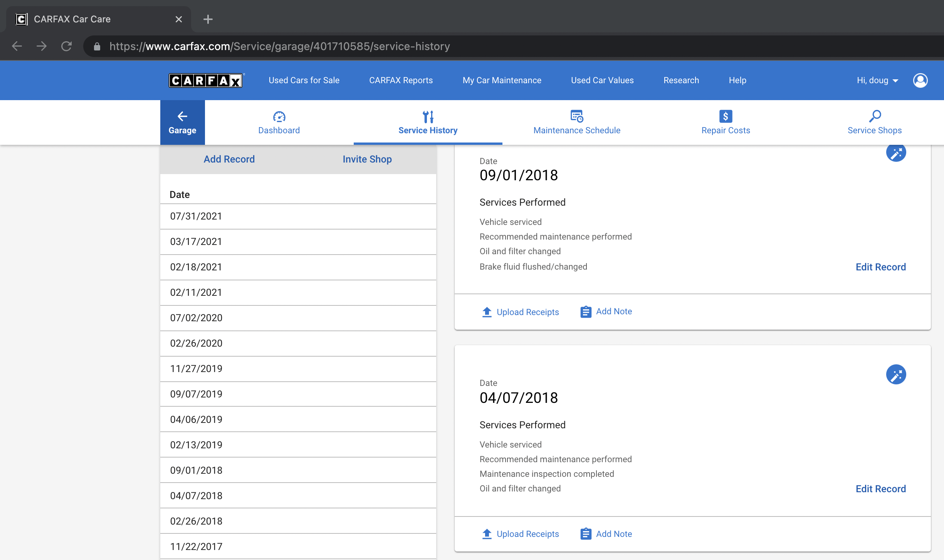Click Edit Record for 09/01/2018

point(881,267)
